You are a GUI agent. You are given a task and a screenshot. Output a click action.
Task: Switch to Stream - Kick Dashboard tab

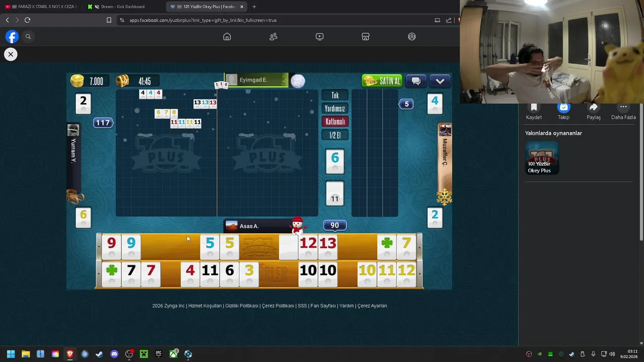[x=123, y=7]
